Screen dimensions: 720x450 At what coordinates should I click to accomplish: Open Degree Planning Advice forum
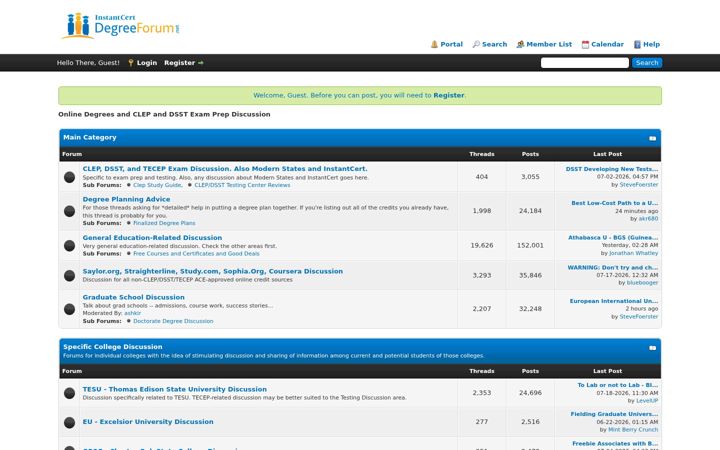(x=126, y=199)
